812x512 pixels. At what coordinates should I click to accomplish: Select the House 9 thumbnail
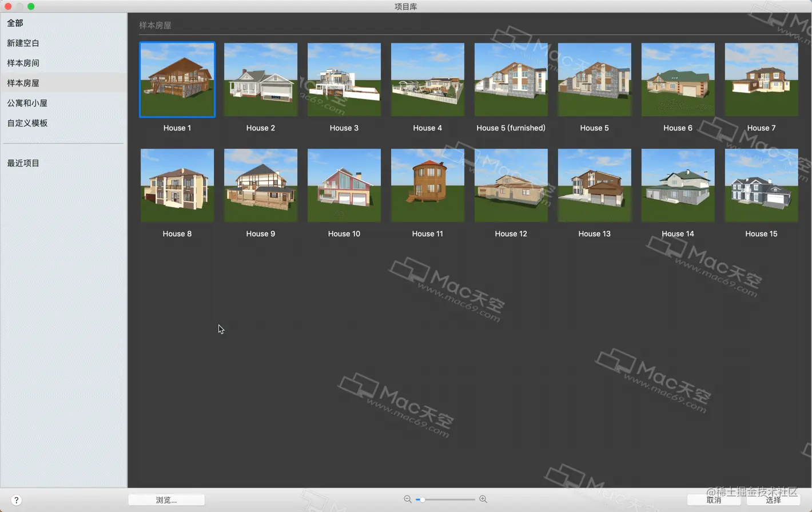coord(261,185)
